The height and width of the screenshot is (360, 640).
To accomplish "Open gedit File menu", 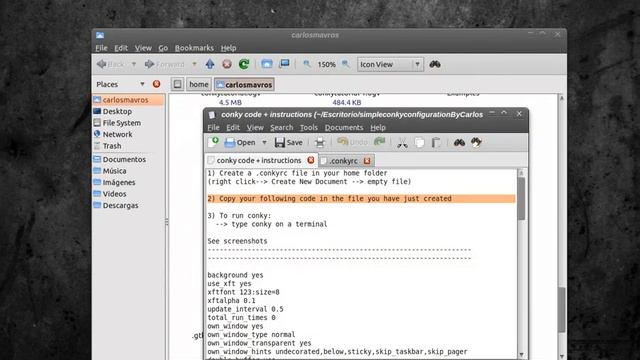I will pos(213,127).
